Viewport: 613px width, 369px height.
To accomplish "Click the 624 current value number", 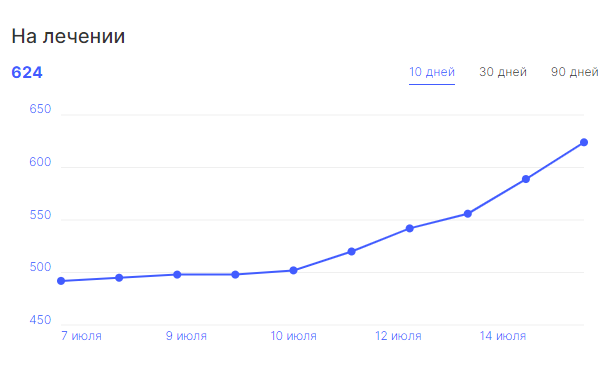I will (x=27, y=72).
